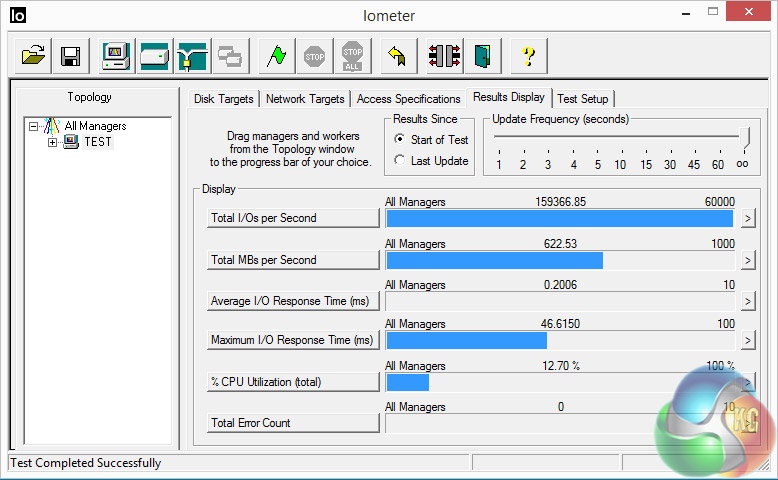778x480 pixels.
Task: Click the Disconnect selected manager icon
Action: pos(445,56)
